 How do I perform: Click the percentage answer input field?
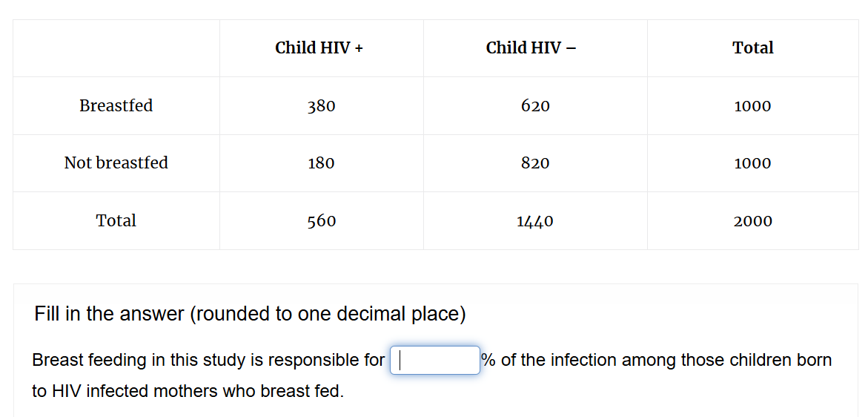point(435,361)
